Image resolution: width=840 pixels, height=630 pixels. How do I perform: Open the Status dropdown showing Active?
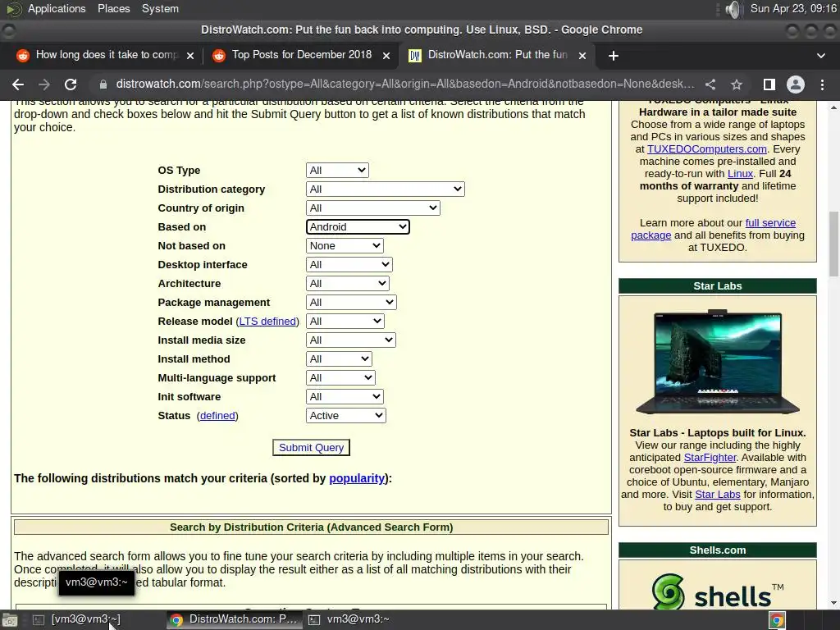point(346,416)
